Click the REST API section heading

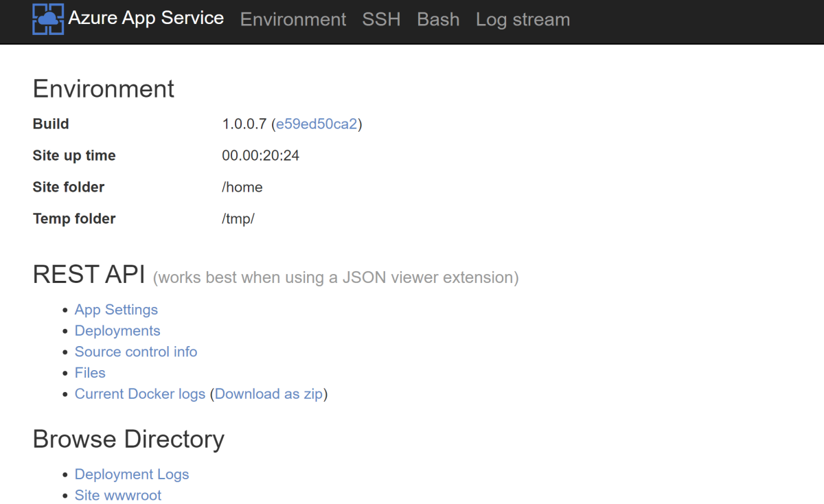(x=89, y=275)
